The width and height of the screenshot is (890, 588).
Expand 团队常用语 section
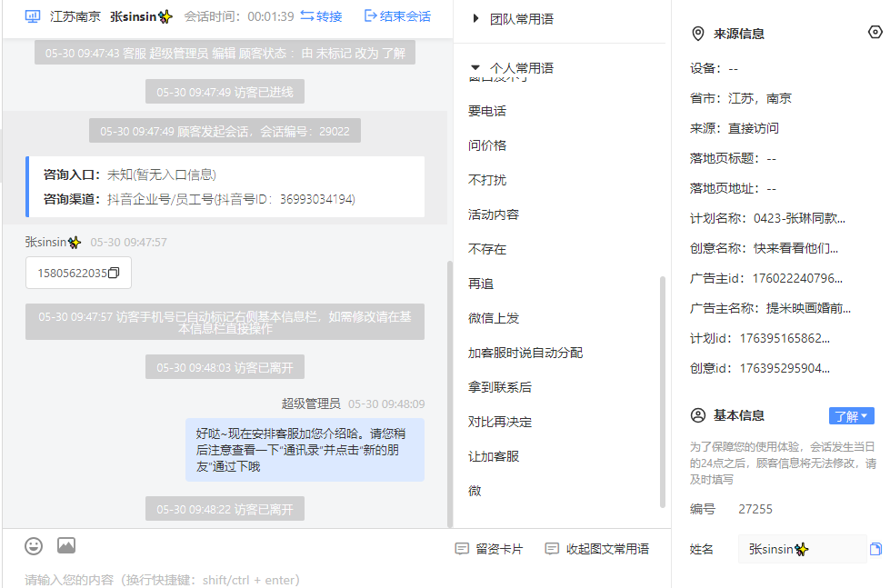point(475,19)
